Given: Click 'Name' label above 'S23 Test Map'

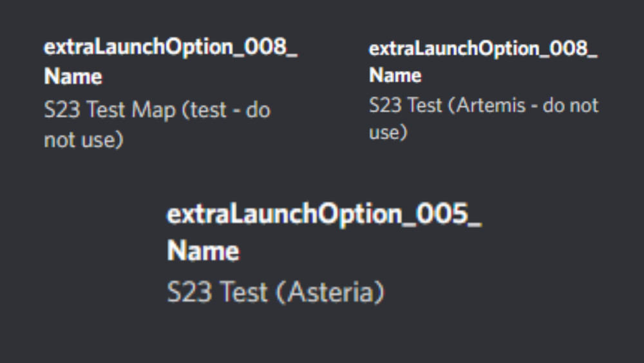Looking at the screenshot, I should 73,77.
